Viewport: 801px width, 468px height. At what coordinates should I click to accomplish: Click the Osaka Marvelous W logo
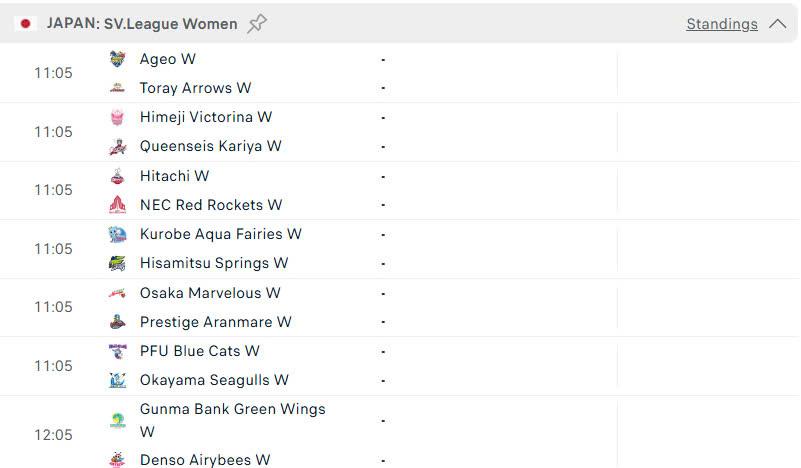(117, 293)
